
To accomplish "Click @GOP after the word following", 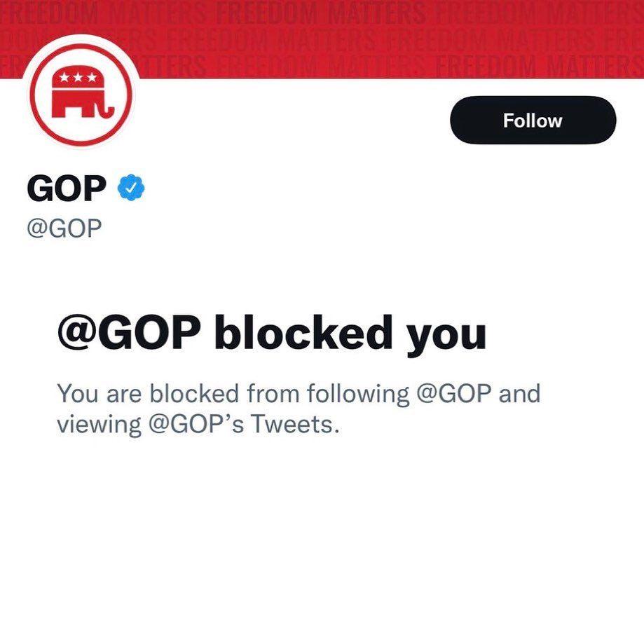I will coord(453,393).
